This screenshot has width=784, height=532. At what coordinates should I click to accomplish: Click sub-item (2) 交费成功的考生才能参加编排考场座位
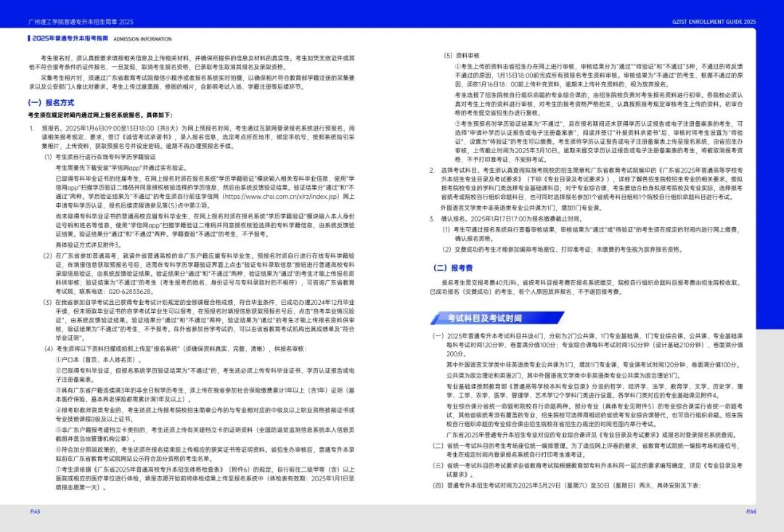pyautogui.click(x=563, y=249)
